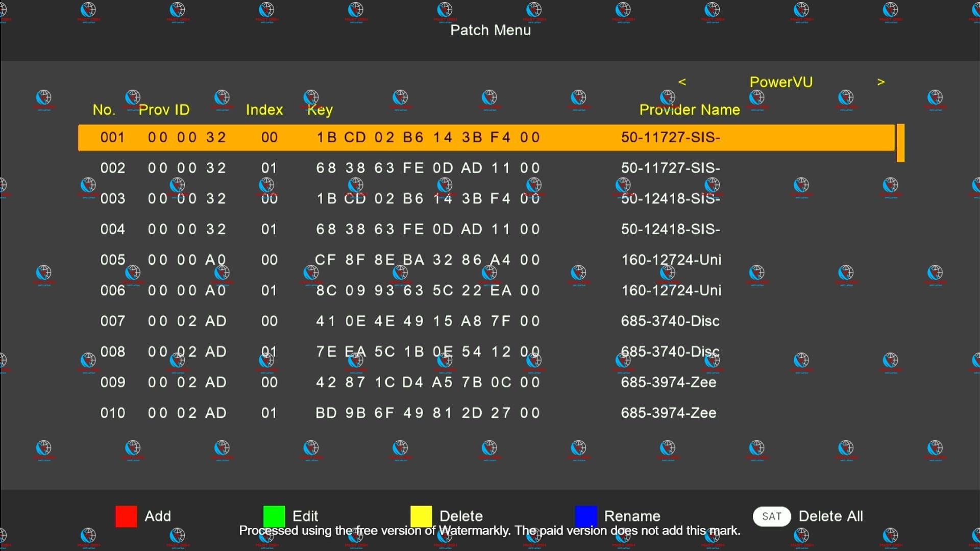Choose row 005 160-12724-Uni entry
The height and width of the screenshot is (551, 980).
[x=485, y=260]
